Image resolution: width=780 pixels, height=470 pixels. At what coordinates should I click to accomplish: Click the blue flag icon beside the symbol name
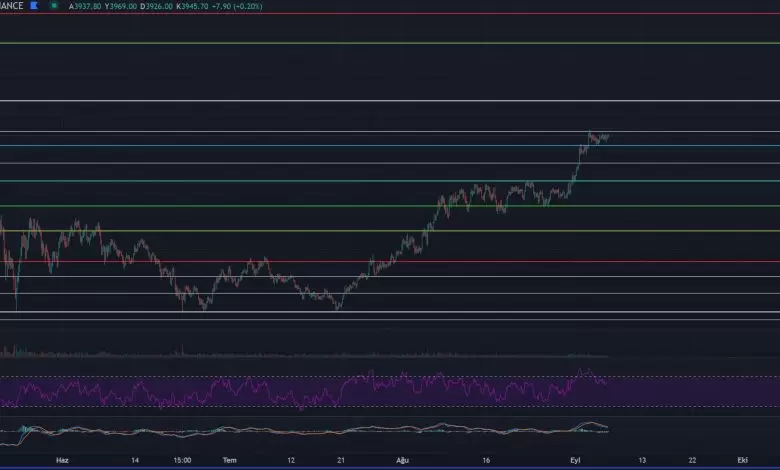(x=35, y=4)
